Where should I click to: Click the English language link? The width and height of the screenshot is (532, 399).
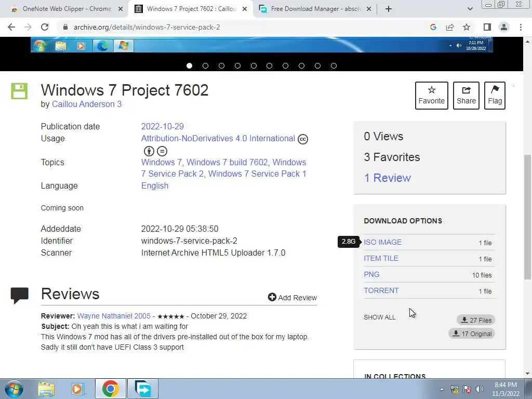(x=155, y=185)
